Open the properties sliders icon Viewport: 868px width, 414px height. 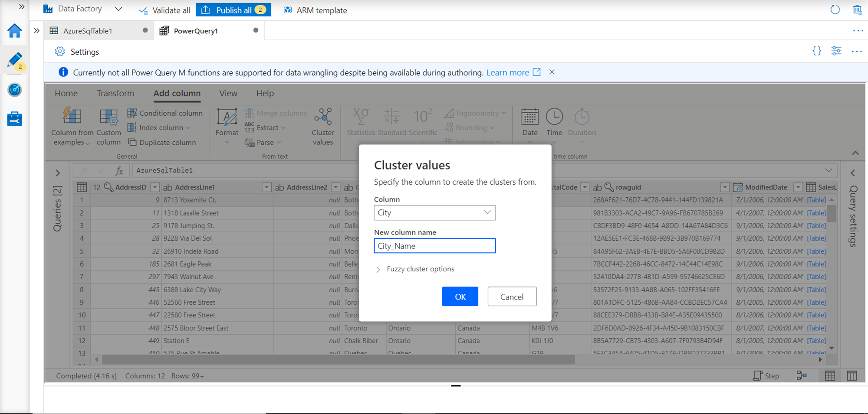click(x=836, y=51)
